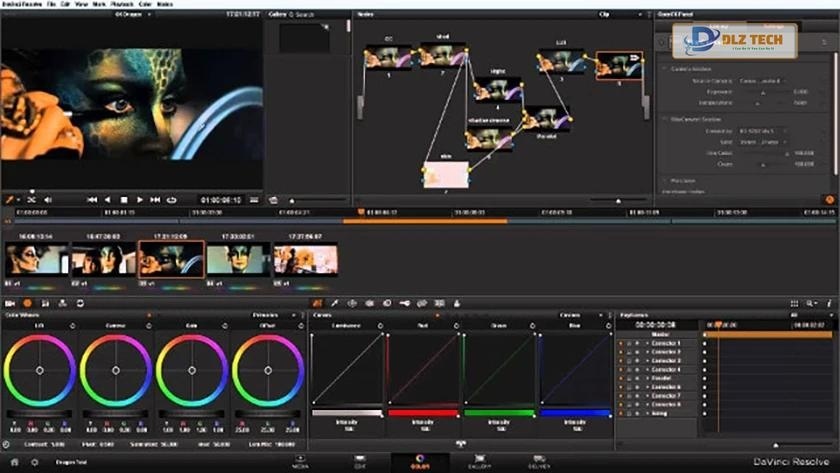
Task: Reset the Lift color wheel
Action: [72, 326]
